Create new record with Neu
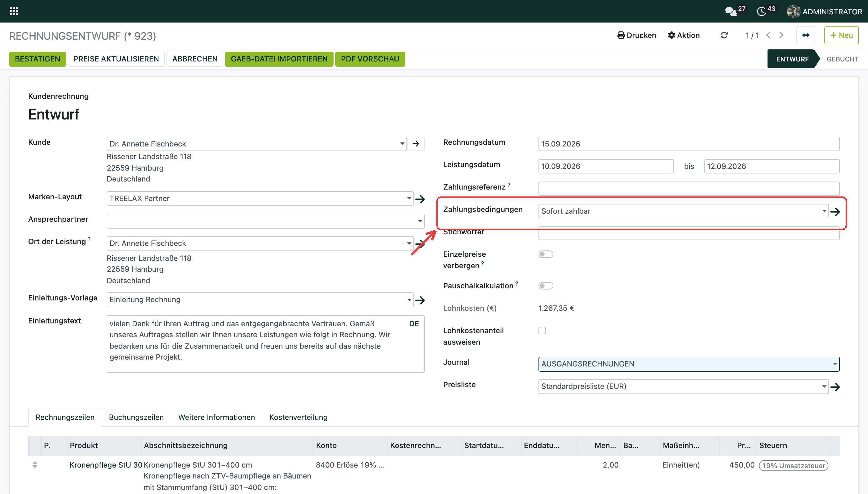868x494 pixels. tap(841, 35)
